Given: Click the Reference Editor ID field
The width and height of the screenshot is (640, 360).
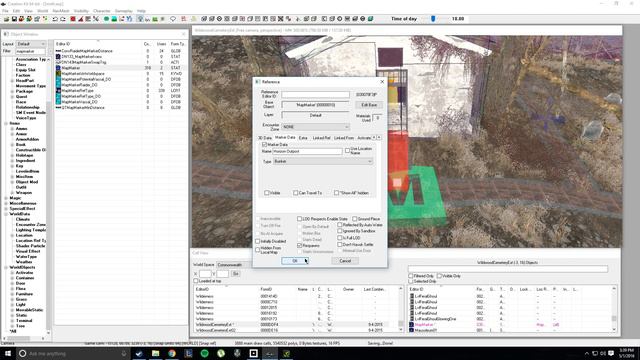Looking at the screenshot, I should [x=316, y=94].
